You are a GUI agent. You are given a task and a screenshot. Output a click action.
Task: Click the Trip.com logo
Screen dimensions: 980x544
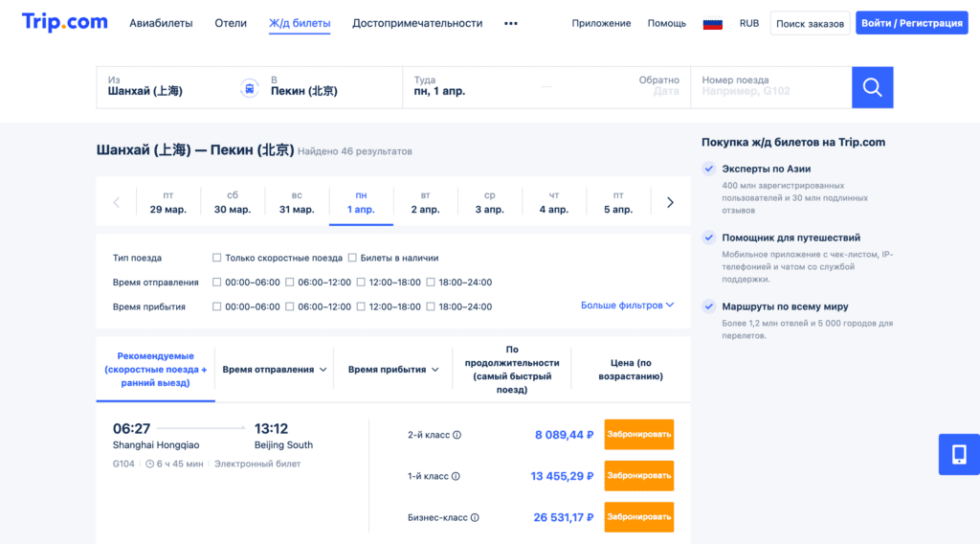pyautogui.click(x=64, y=22)
